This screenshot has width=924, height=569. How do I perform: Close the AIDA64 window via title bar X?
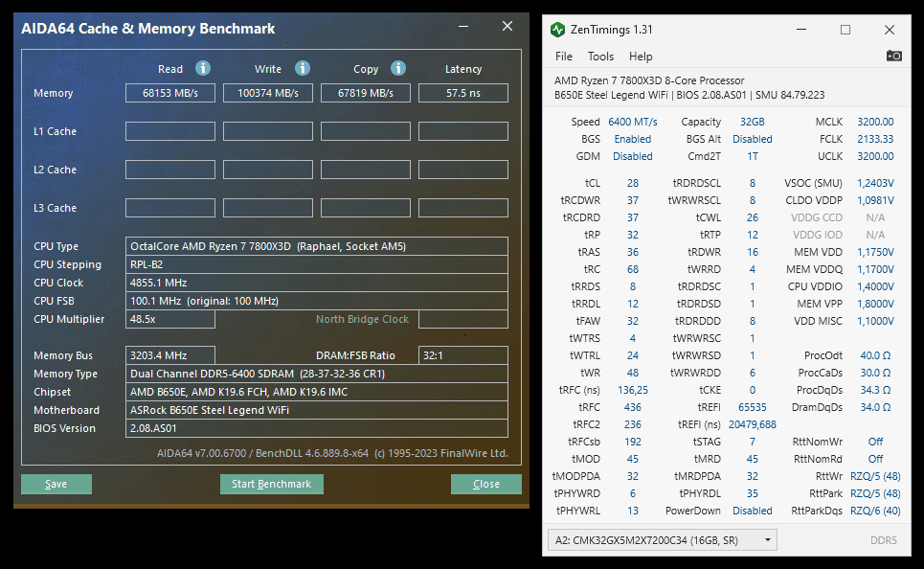click(507, 26)
